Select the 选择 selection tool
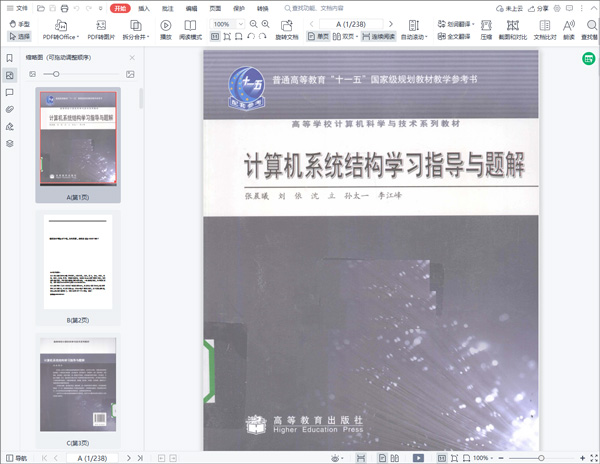This screenshot has width=600, height=464. click(x=20, y=36)
